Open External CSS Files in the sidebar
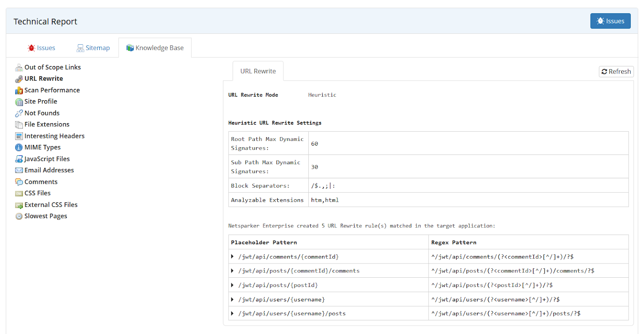The width and height of the screenshot is (644, 334). tap(51, 205)
